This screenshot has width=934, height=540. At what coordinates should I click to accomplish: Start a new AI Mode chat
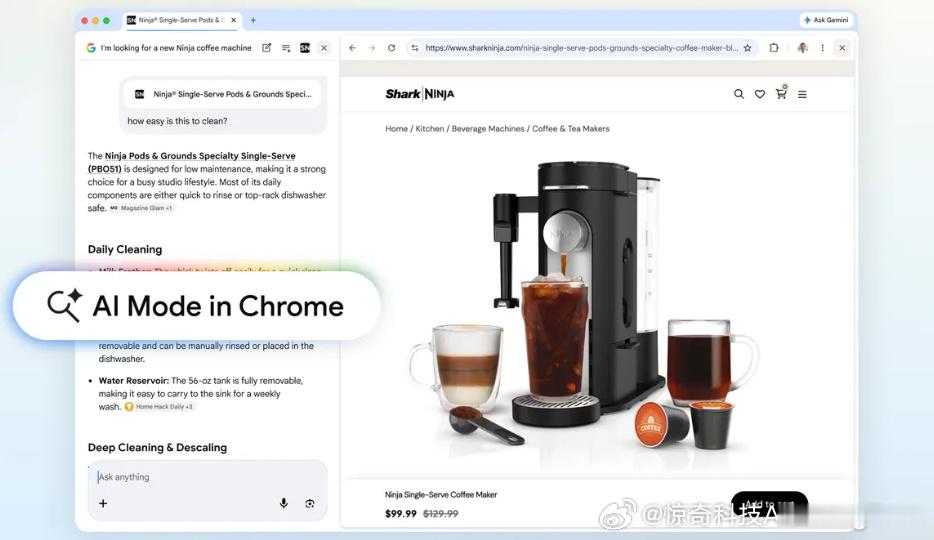[x=266, y=48]
